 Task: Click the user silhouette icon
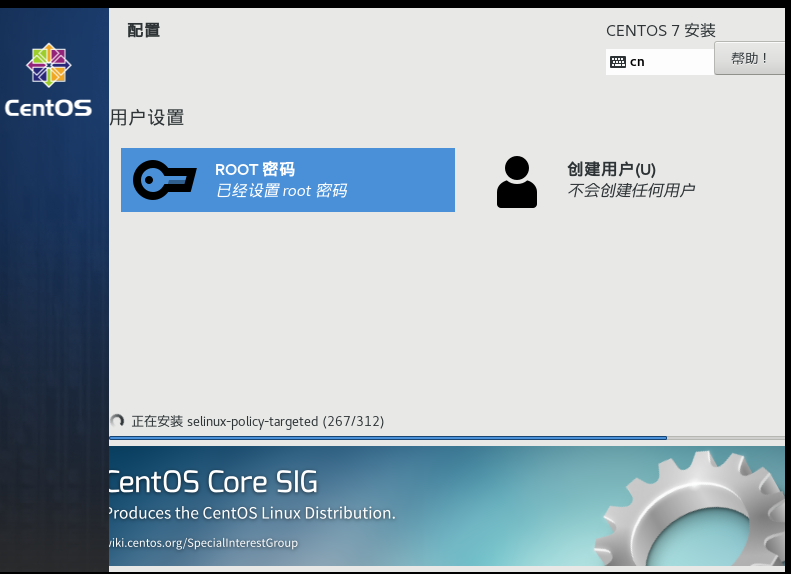(516, 181)
